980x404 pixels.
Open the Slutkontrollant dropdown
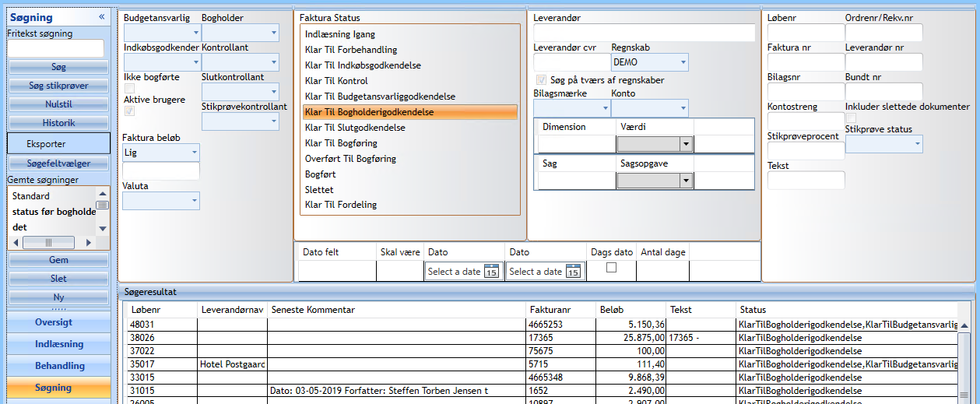240,92
